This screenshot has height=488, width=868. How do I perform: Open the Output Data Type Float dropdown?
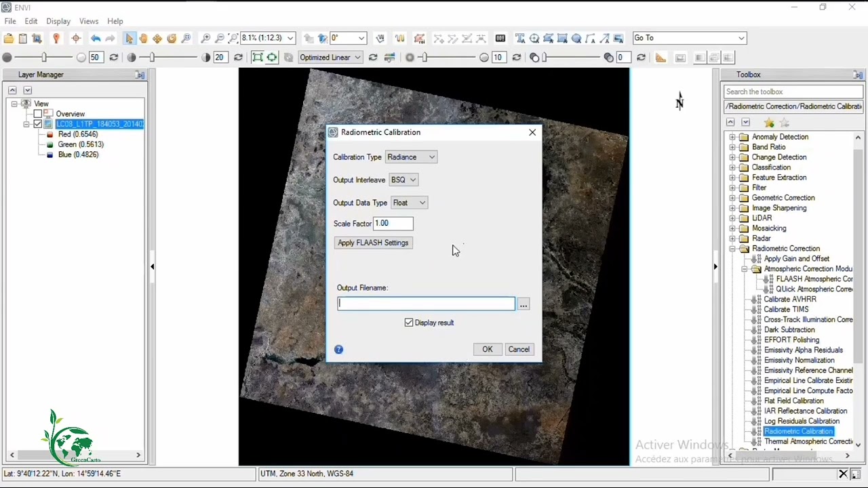point(409,203)
